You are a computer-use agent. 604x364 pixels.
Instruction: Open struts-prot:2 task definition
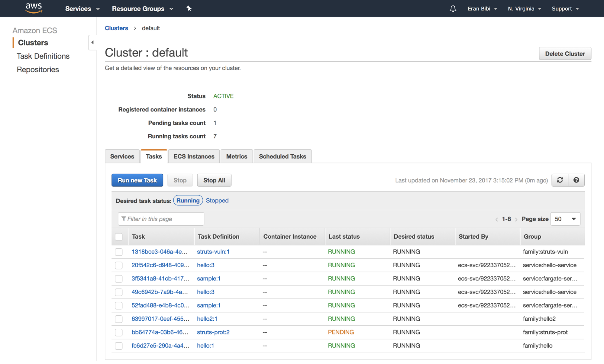(x=213, y=332)
